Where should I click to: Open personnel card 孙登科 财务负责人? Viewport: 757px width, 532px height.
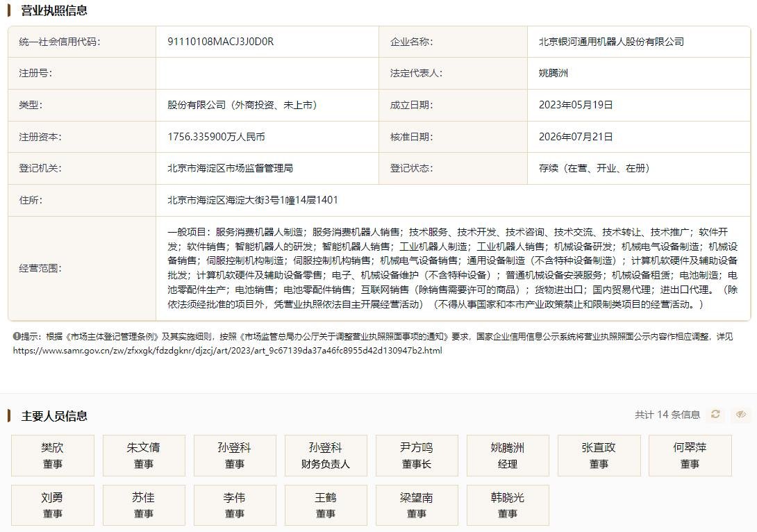pyautogui.click(x=326, y=455)
